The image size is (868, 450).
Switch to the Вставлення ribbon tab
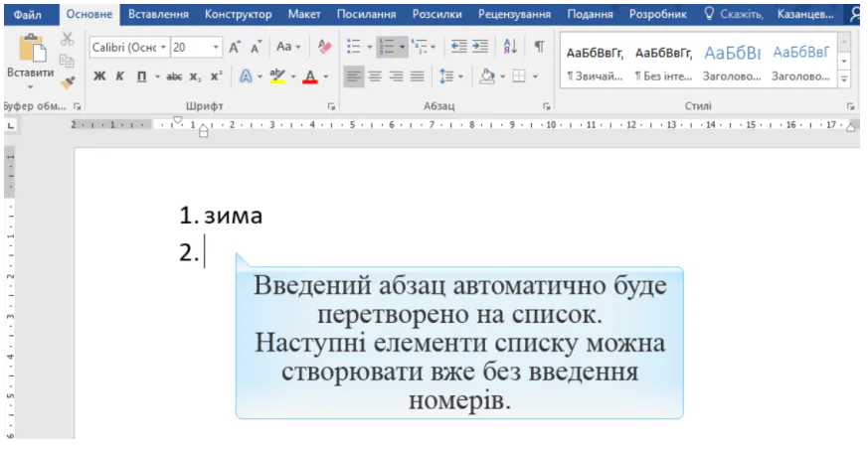pyautogui.click(x=158, y=14)
